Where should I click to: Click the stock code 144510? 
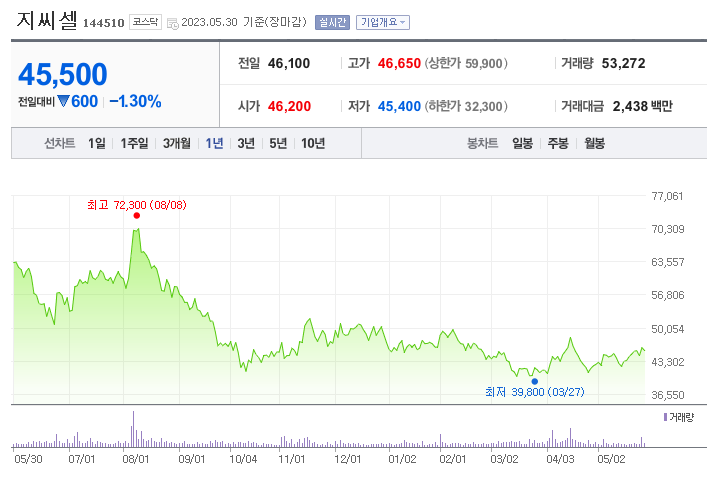coord(103,23)
